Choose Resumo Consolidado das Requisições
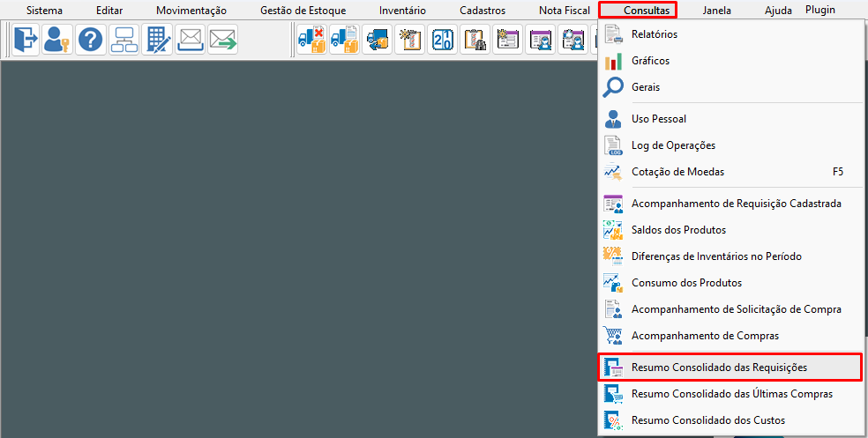Viewport: 868px width, 438px height. pyautogui.click(x=730, y=367)
